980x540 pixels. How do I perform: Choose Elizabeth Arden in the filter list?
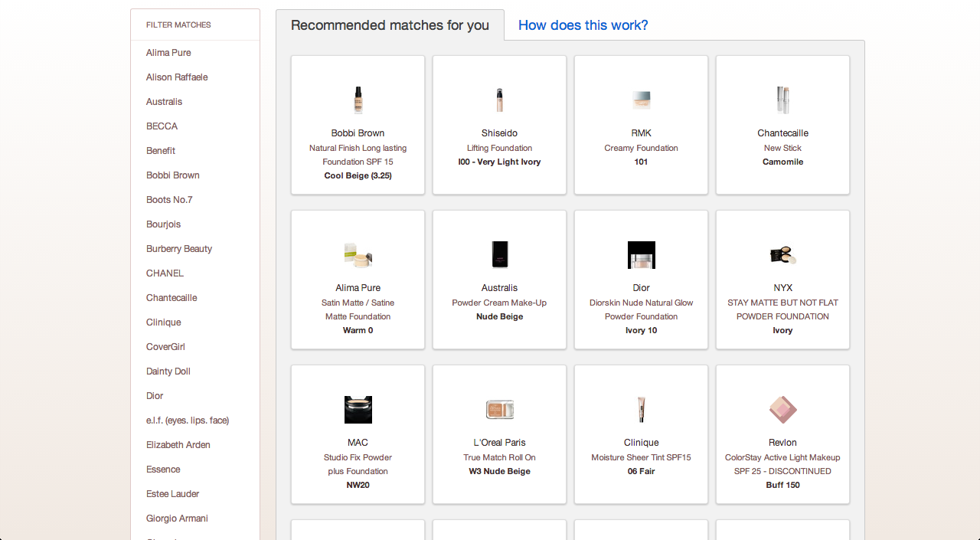click(x=178, y=445)
